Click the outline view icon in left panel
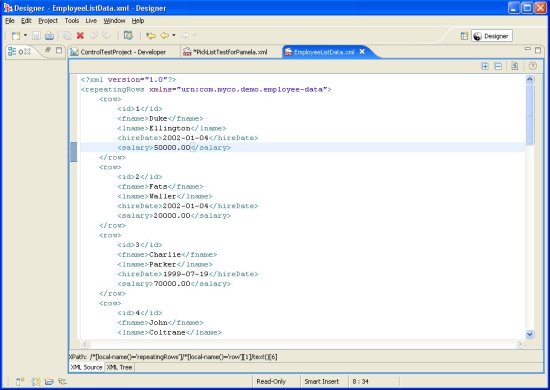 click(x=12, y=52)
